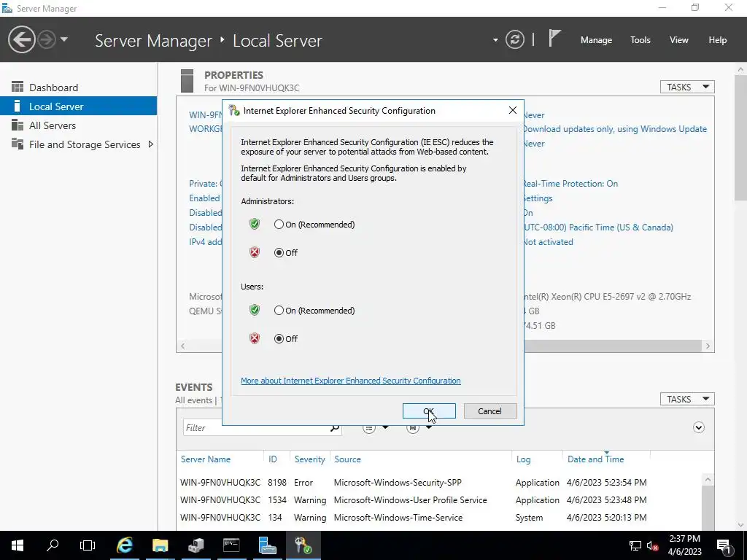Click Real-Time Protection: On link
This screenshot has width=747, height=560.
(x=570, y=184)
